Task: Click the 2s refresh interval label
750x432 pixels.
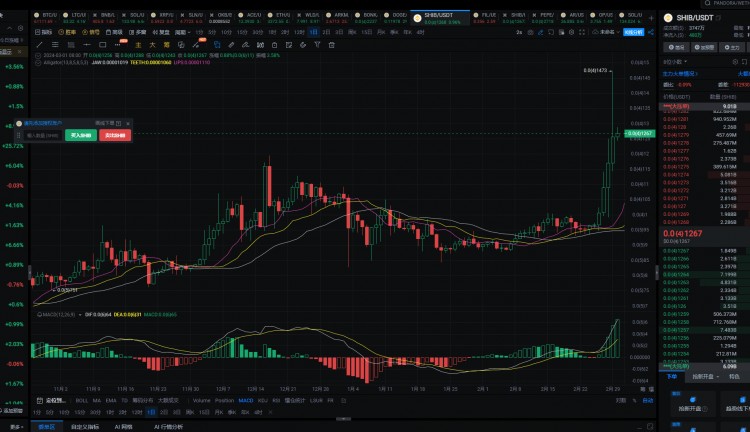Action: coord(519,32)
